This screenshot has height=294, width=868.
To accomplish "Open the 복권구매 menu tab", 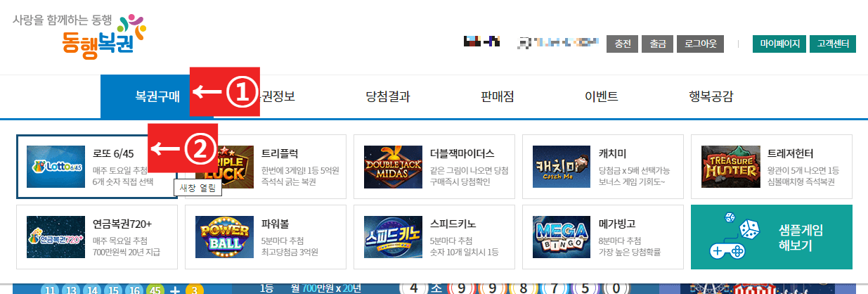I will 157,96.
